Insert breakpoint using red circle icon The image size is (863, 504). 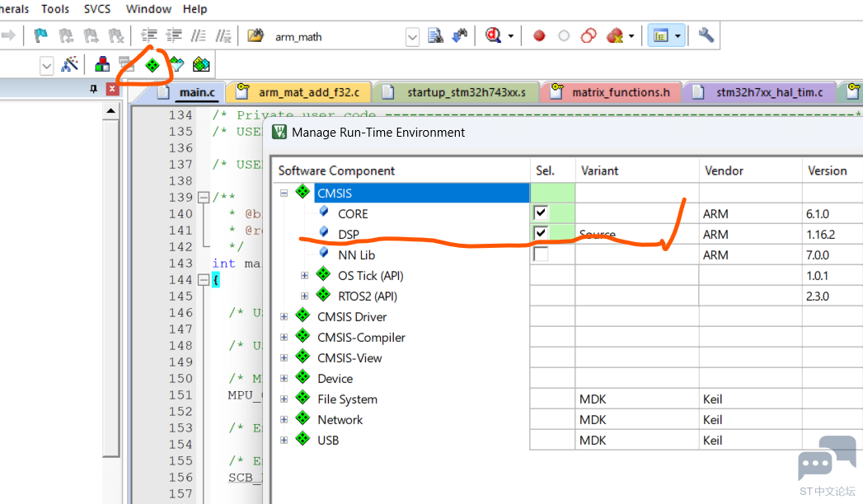[539, 36]
